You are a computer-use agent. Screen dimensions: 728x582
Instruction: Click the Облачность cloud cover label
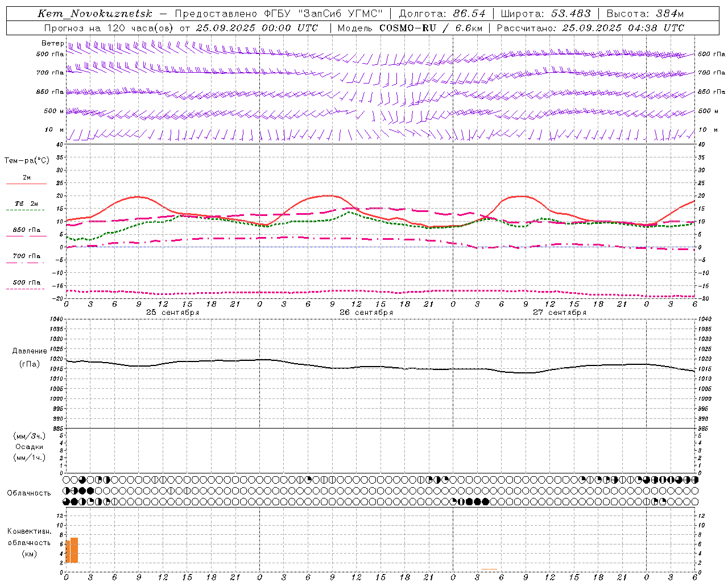click(x=29, y=493)
